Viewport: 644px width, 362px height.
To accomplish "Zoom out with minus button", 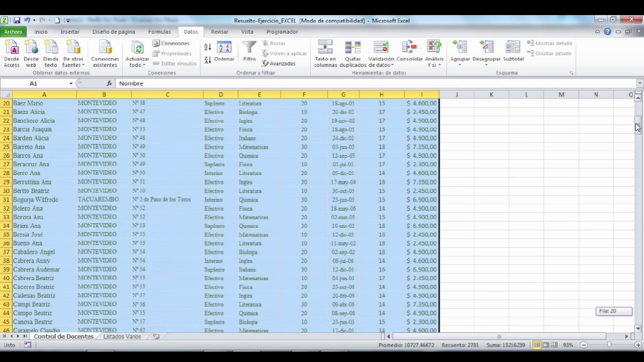I will tap(584, 345).
